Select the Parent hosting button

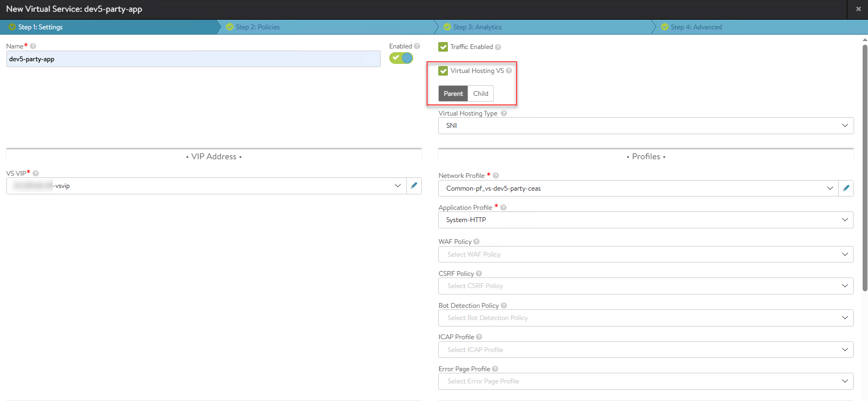(453, 94)
